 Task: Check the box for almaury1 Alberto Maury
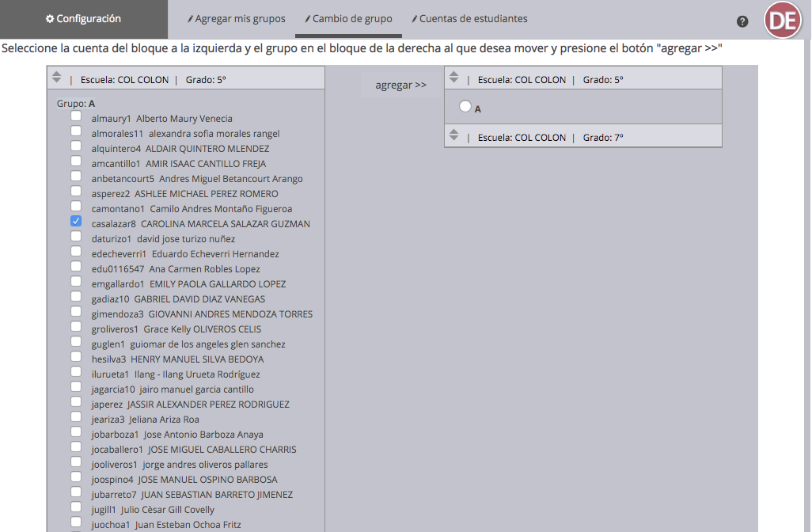coord(76,116)
